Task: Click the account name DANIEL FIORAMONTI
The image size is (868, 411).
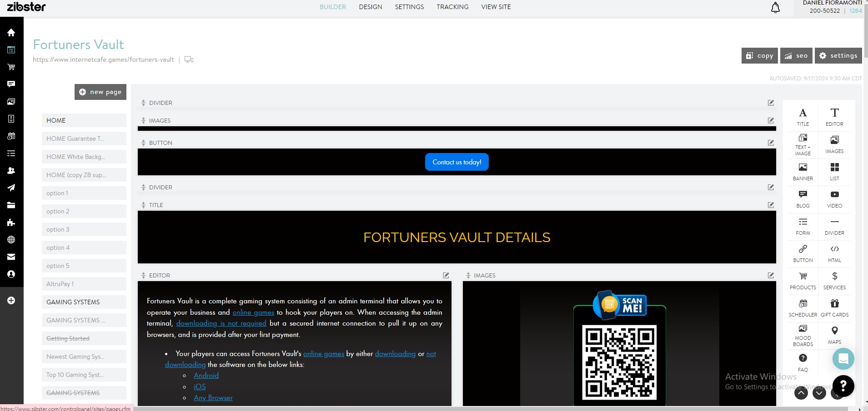Action: point(832,3)
